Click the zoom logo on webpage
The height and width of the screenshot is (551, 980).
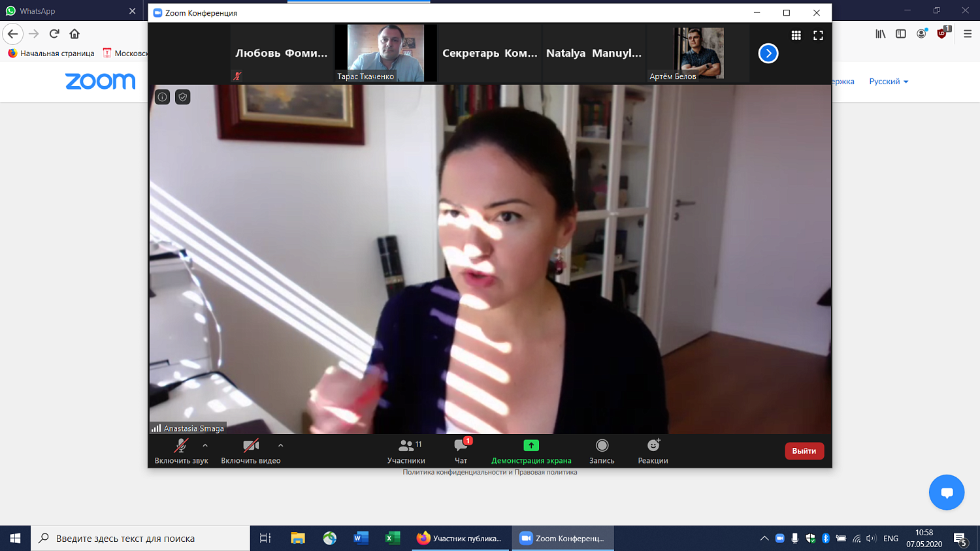click(100, 81)
